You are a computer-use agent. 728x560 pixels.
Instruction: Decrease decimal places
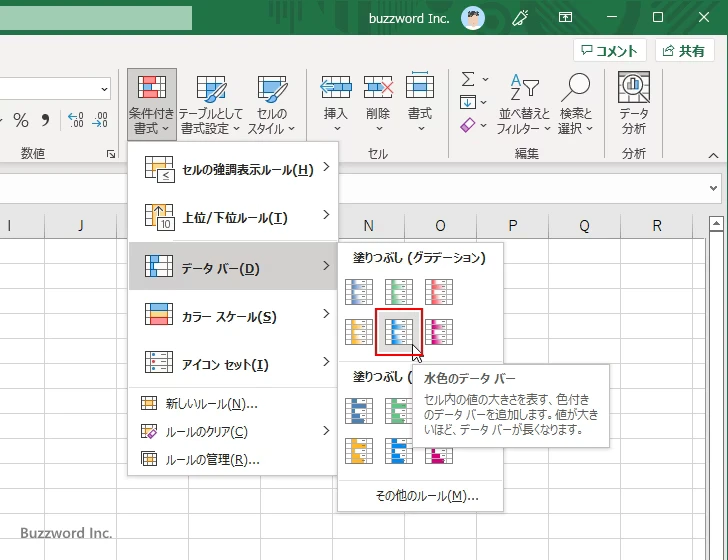(x=100, y=120)
